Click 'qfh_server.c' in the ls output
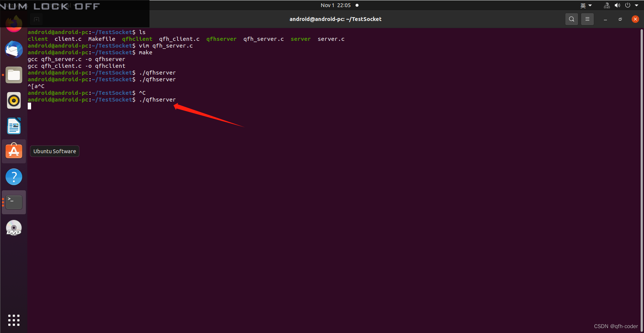 263,39
